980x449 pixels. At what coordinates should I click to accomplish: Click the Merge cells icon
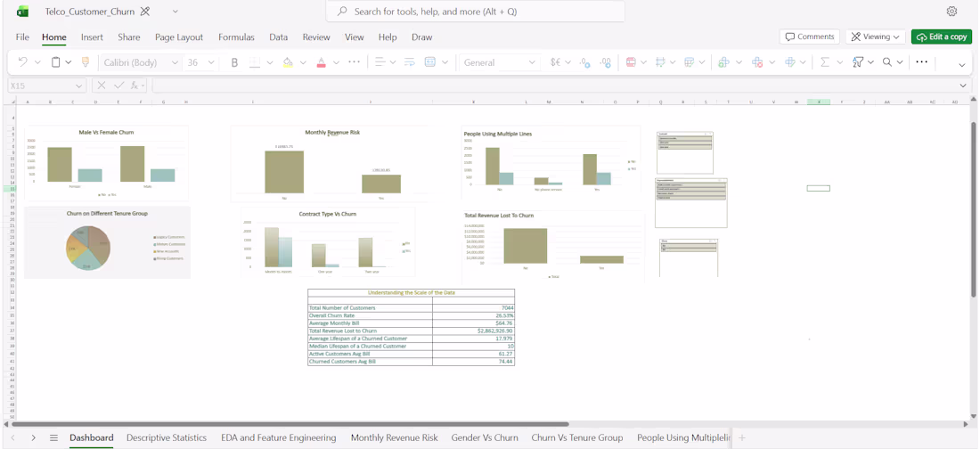click(x=430, y=62)
